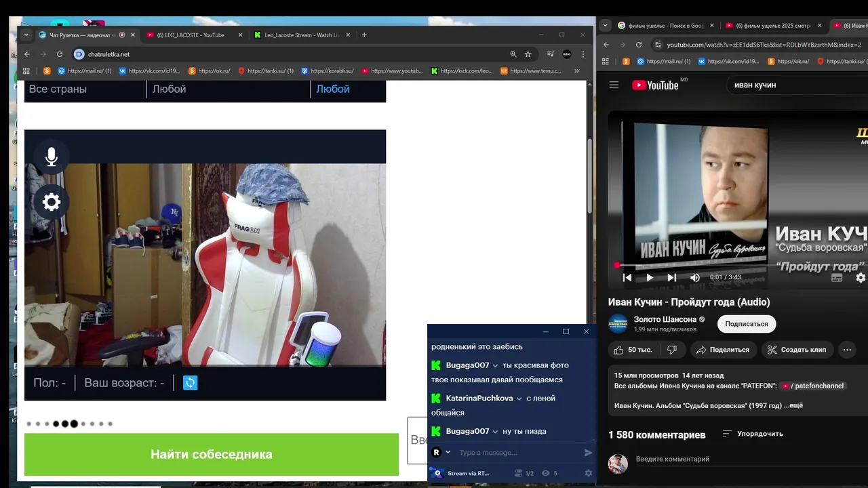Expand the first Bugaga007 user menu in chat
The width and height of the screenshot is (868, 488).
pyautogui.click(x=496, y=366)
